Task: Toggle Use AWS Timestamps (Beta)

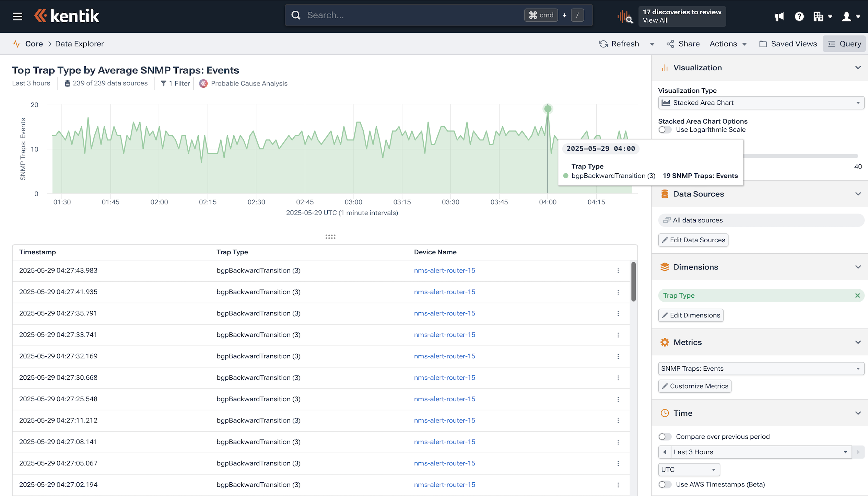Action: click(665, 484)
